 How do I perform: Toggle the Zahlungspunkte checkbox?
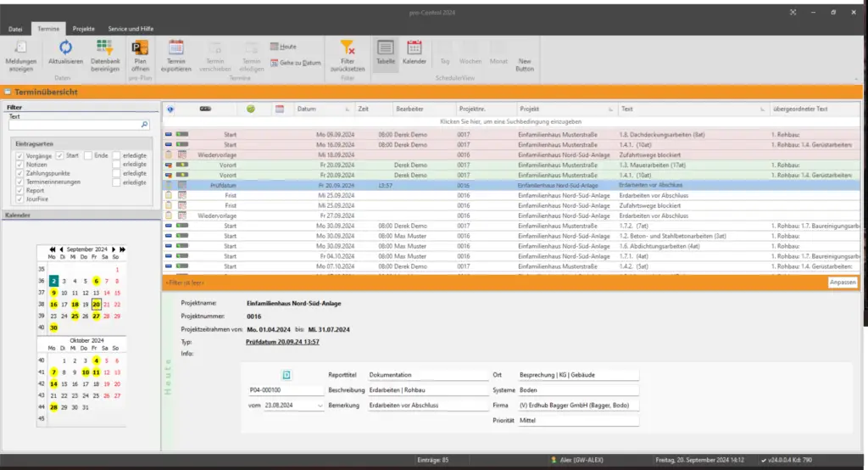click(20, 173)
